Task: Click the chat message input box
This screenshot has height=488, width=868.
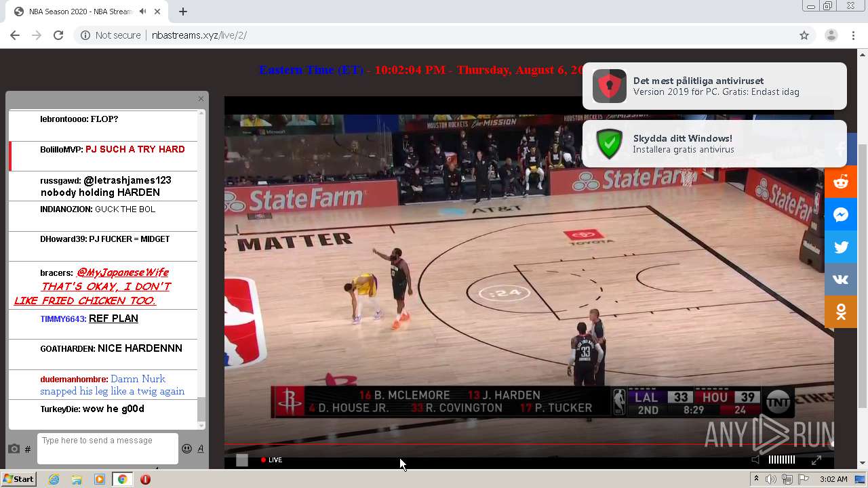Action: (x=108, y=449)
